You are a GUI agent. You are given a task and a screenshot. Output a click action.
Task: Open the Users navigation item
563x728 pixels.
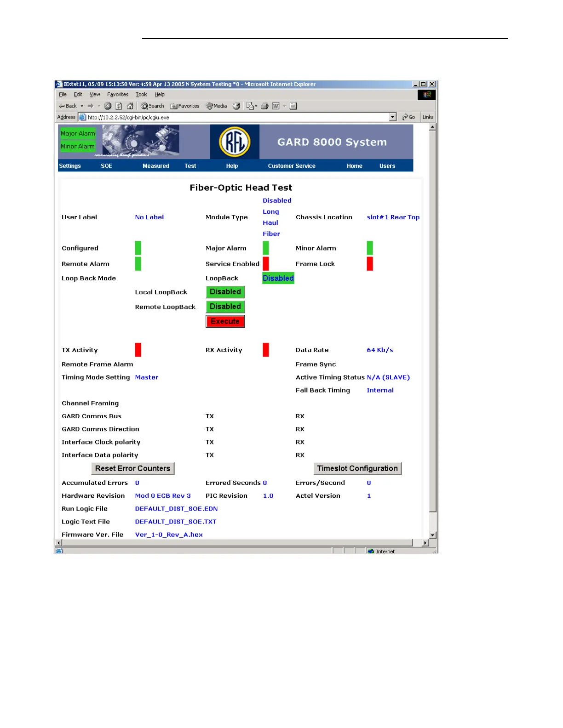click(x=387, y=166)
